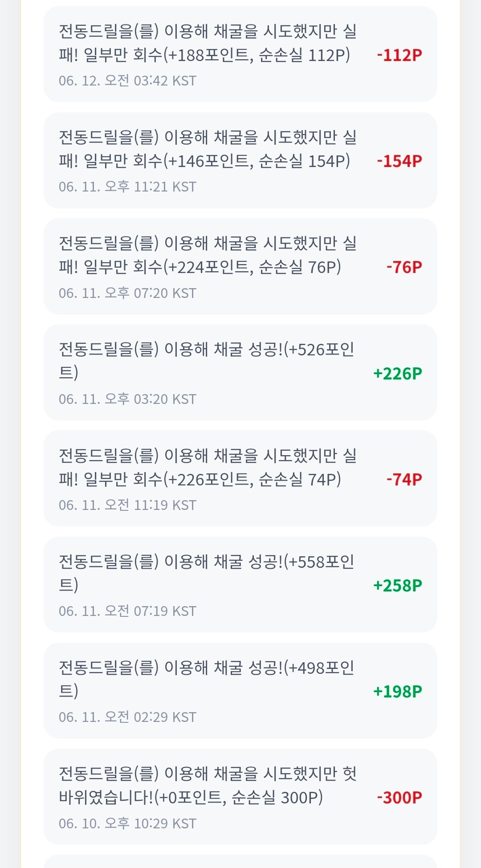The width and height of the screenshot is (481, 868).
Task: Open the 06. 12. 오전 03:42 KST timestamp
Action: pos(127,81)
